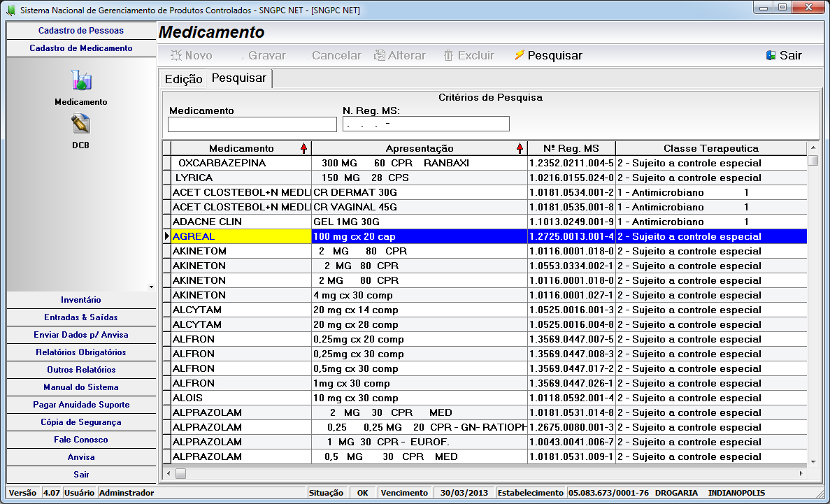The width and height of the screenshot is (830, 504).
Task: Open Manual do Sistema
Action: tap(81, 387)
